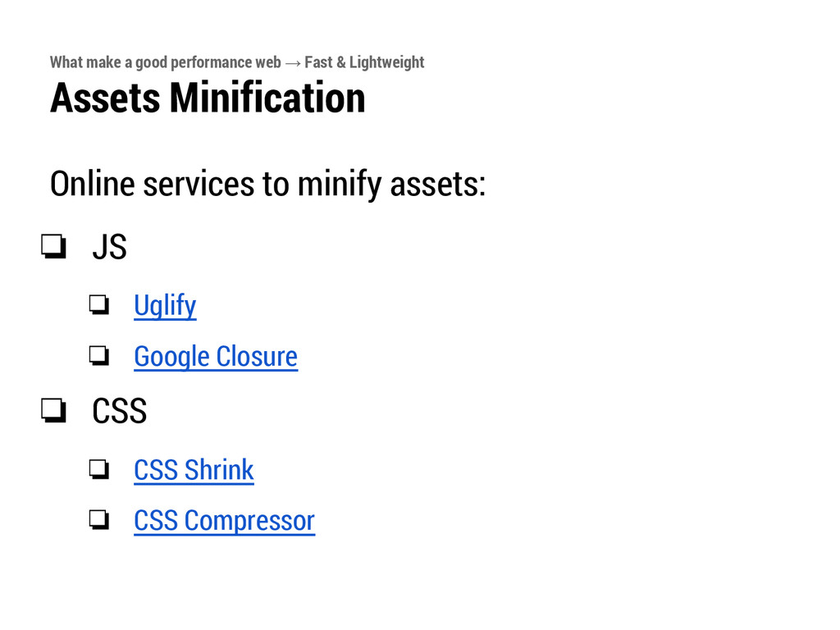Click the Assets Minification title

pyautogui.click(x=208, y=98)
